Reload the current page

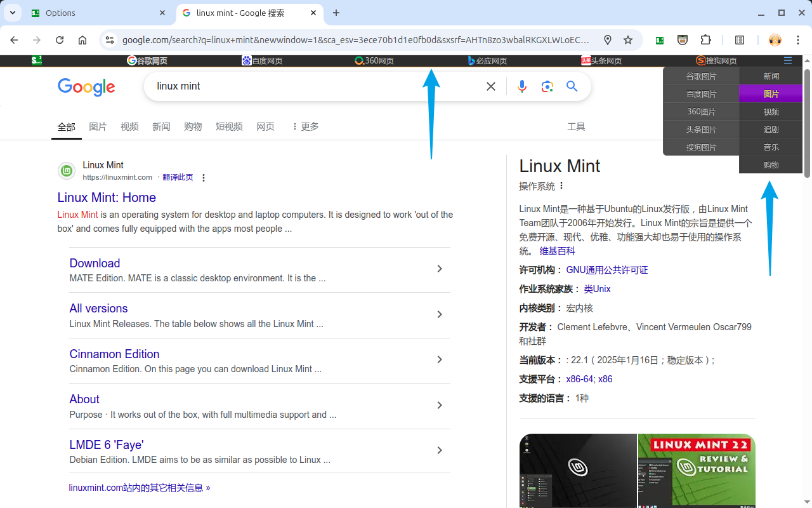[x=60, y=40]
